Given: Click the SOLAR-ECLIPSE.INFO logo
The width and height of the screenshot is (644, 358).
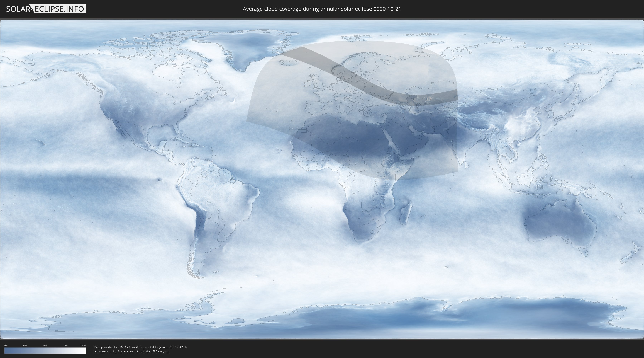Looking at the screenshot, I should [46, 9].
